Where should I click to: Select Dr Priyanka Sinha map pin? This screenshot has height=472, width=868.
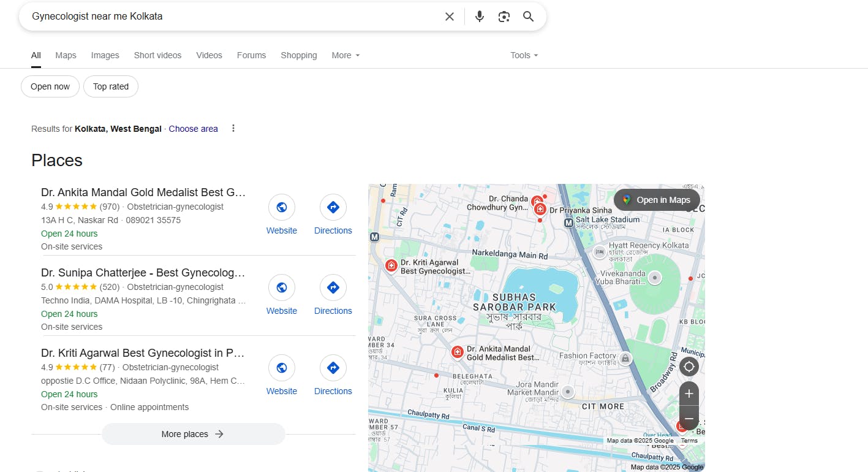(540, 209)
